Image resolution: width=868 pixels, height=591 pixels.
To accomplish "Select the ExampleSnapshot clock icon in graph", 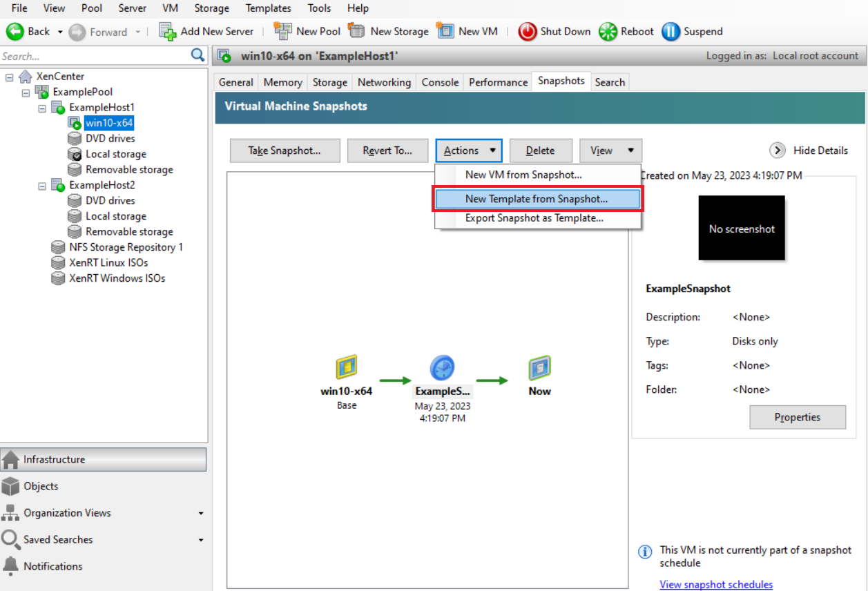I will (442, 368).
